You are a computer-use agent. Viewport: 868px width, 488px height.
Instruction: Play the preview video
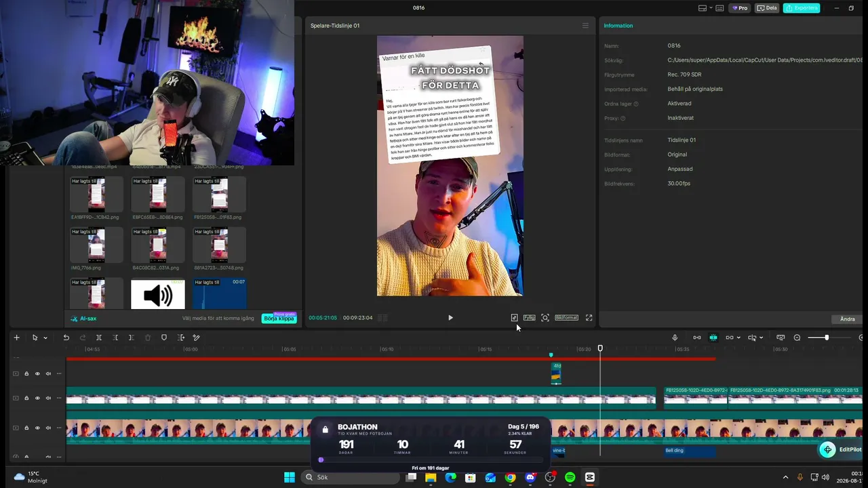click(450, 317)
